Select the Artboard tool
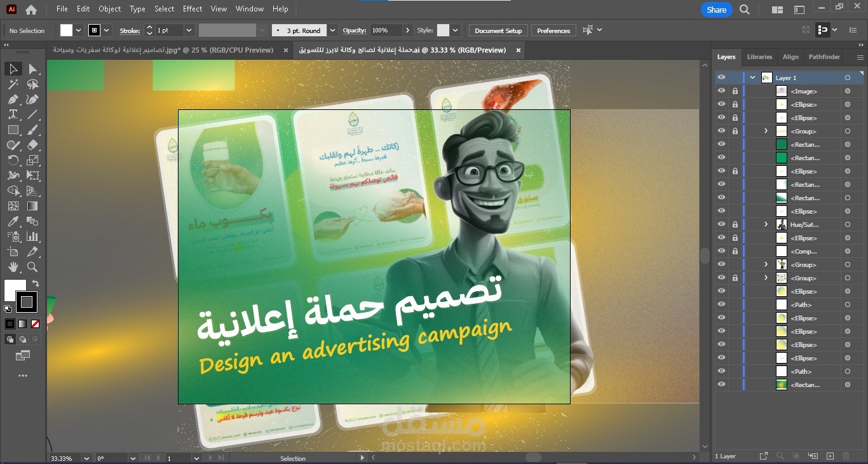This screenshot has height=464, width=868. (x=13, y=252)
